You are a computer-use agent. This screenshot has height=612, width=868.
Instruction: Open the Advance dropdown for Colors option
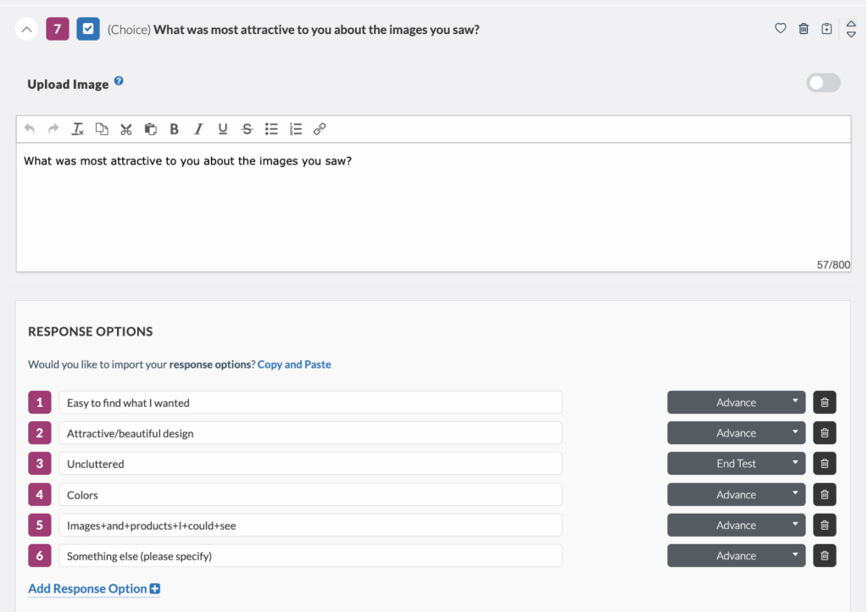point(736,494)
